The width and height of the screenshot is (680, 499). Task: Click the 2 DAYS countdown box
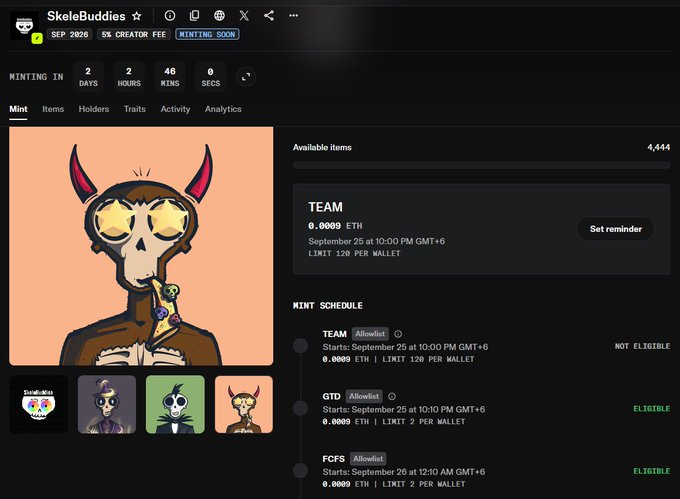(88, 77)
